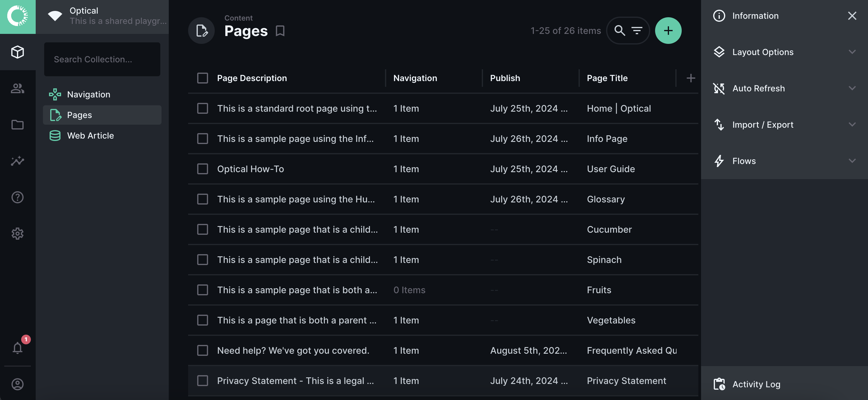Viewport: 868px width, 400px height.
Task: Click the Layout Options icon
Action: click(719, 51)
